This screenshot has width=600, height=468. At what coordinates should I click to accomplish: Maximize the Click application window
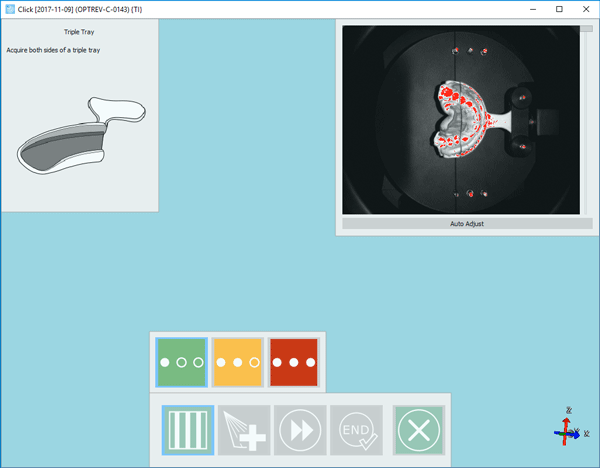click(x=558, y=8)
